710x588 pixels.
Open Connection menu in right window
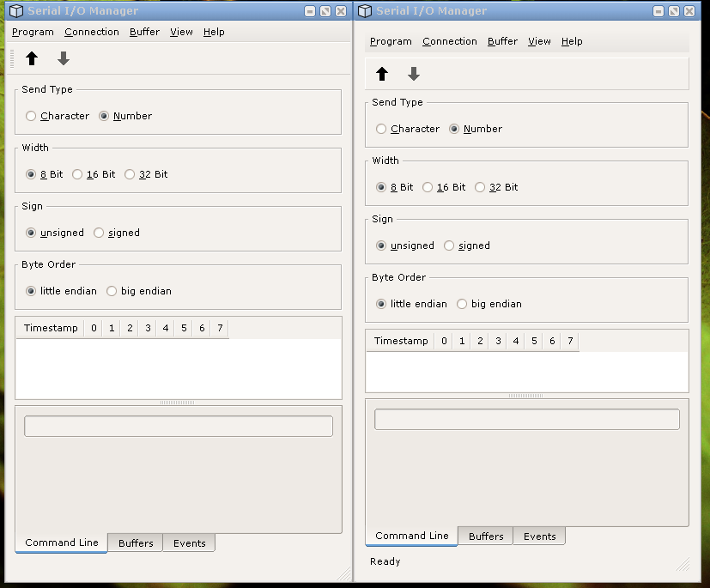click(450, 42)
